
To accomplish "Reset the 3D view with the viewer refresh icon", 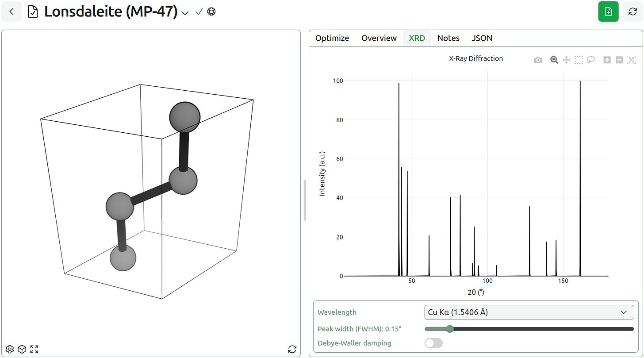I will click(292, 349).
